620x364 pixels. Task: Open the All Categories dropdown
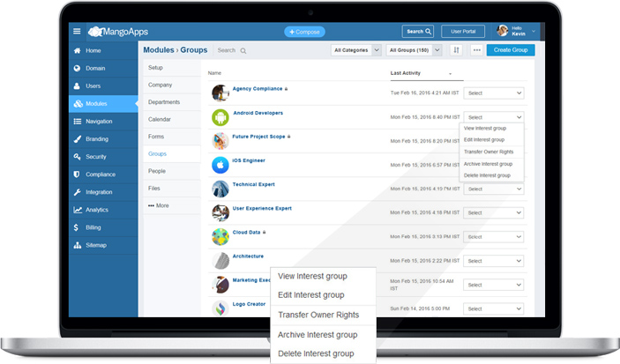(x=356, y=50)
